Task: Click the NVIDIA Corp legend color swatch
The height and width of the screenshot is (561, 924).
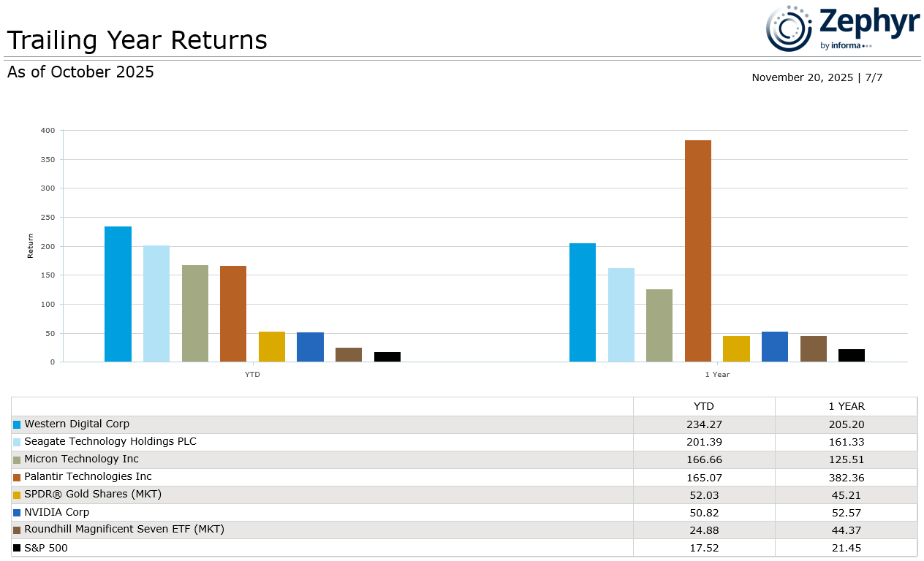Action: (x=17, y=512)
